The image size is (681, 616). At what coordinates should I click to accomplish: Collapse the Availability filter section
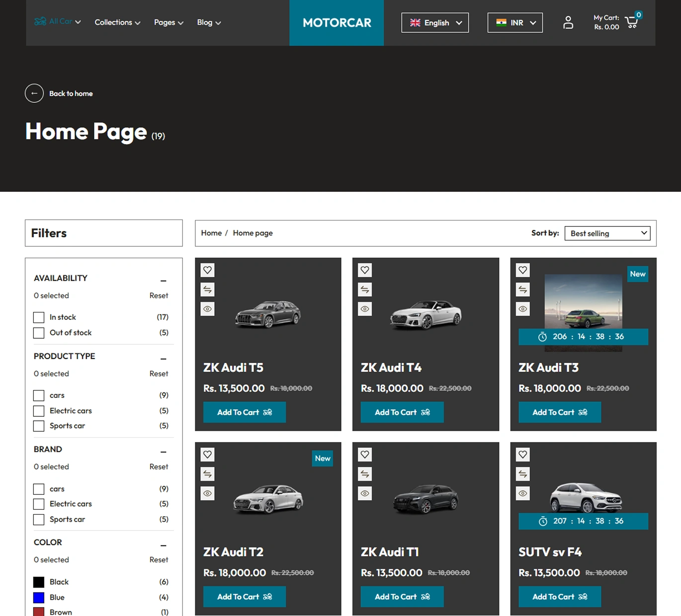coord(163,281)
